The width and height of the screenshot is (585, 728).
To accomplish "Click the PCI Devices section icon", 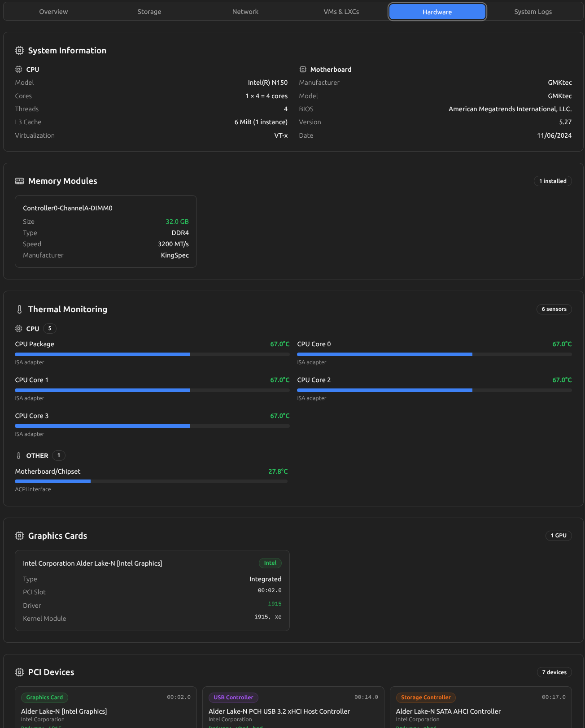I will tap(19, 672).
